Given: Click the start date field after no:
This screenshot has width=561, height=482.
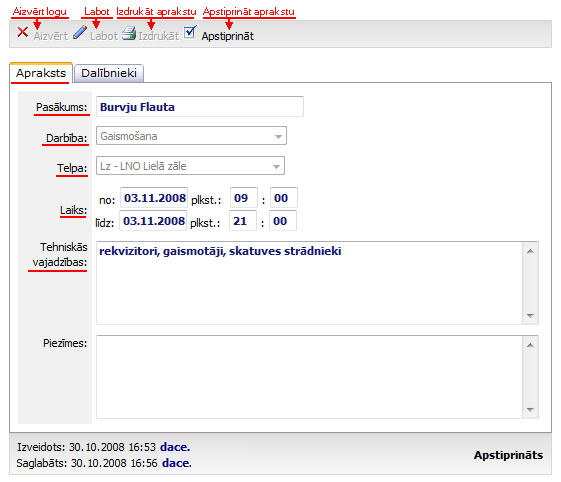Looking at the screenshot, I should (x=154, y=198).
